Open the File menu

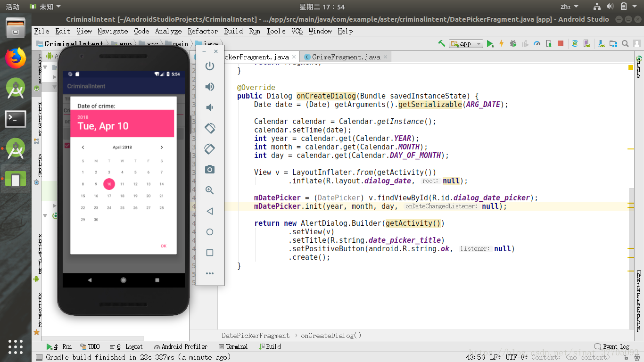[41, 31]
